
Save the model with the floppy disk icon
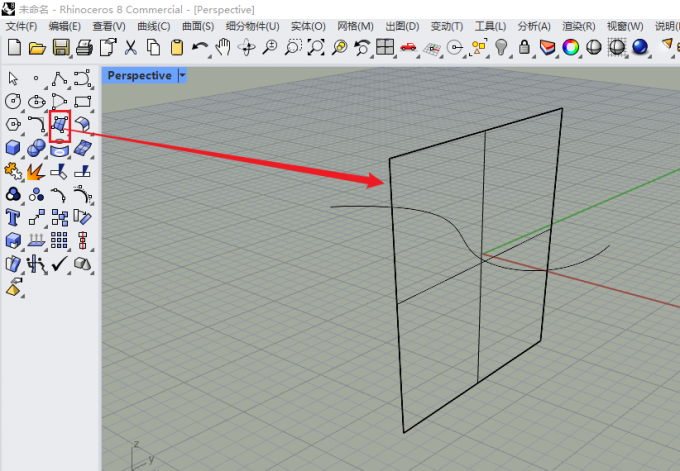click(x=61, y=47)
